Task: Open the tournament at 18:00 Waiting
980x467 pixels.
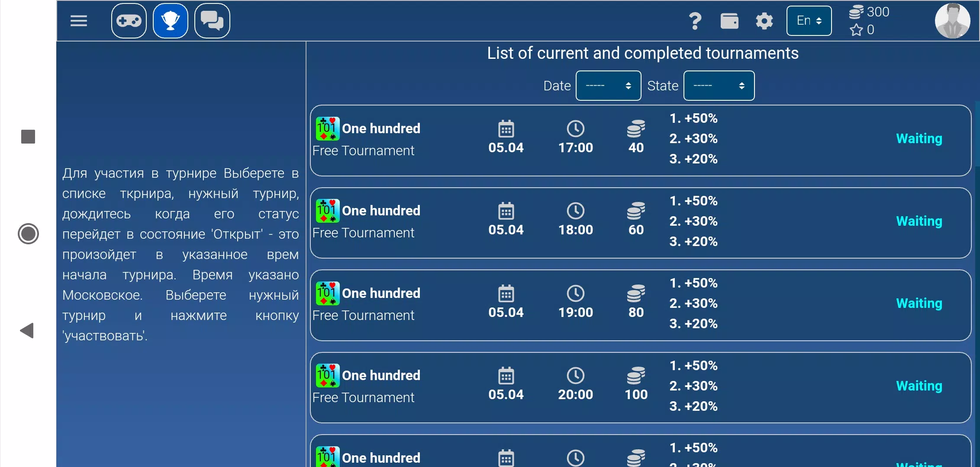Action: (639, 221)
